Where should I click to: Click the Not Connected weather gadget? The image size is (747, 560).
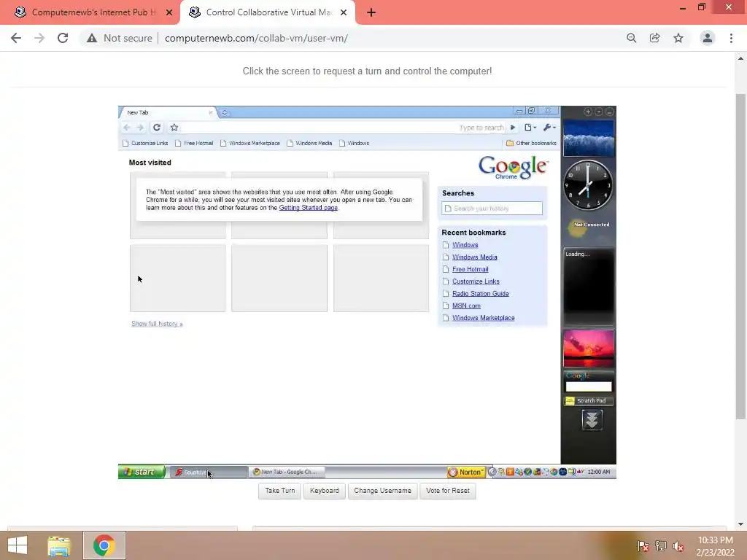click(x=589, y=227)
